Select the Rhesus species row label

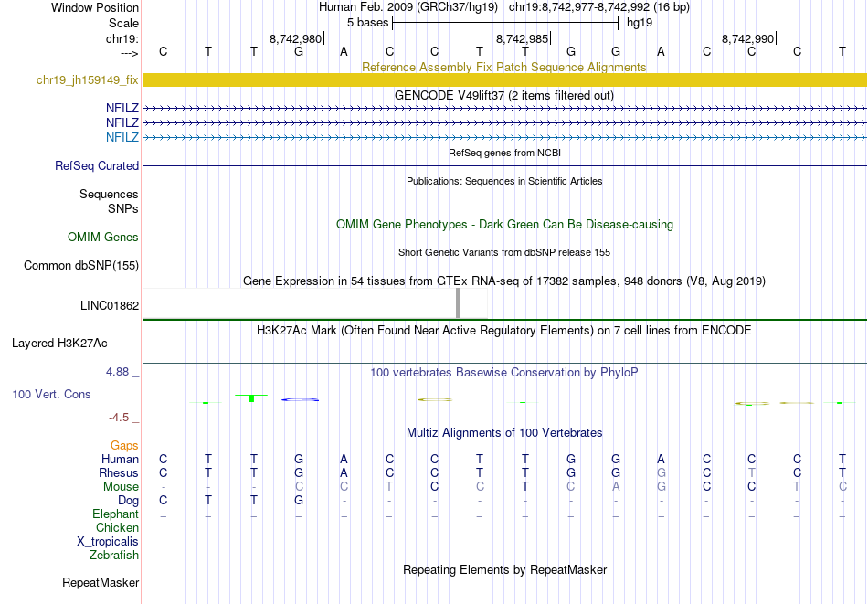tap(119, 472)
